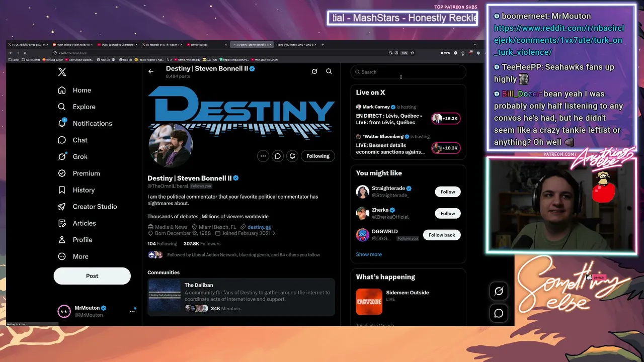Open History in the sidebar
Image resolution: width=644 pixels, height=362 pixels.
point(76,190)
